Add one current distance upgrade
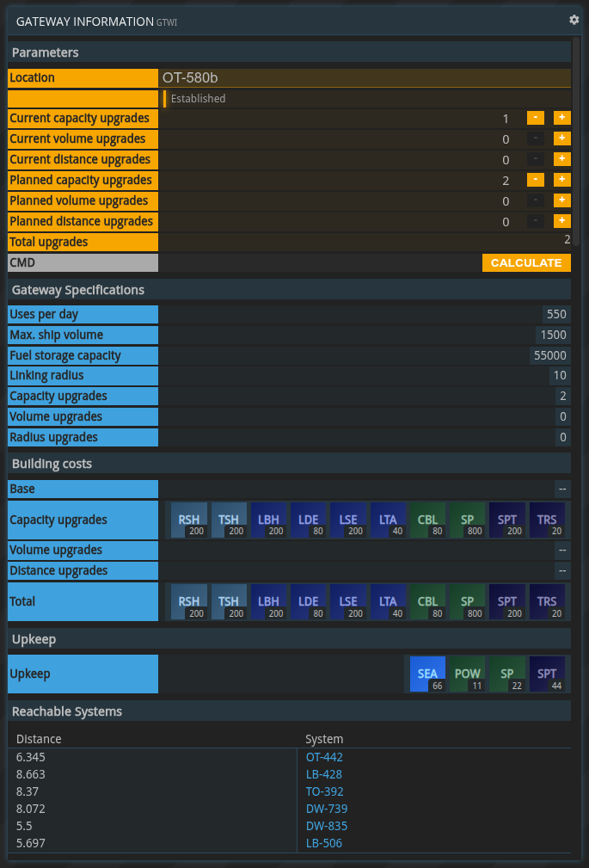The width and height of the screenshot is (589, 868). [561, 159]
